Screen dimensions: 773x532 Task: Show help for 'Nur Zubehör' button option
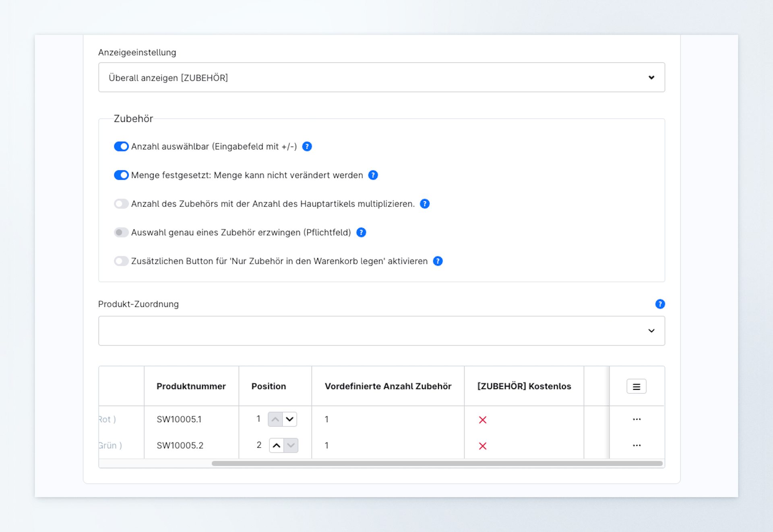[x=438, y=261]
